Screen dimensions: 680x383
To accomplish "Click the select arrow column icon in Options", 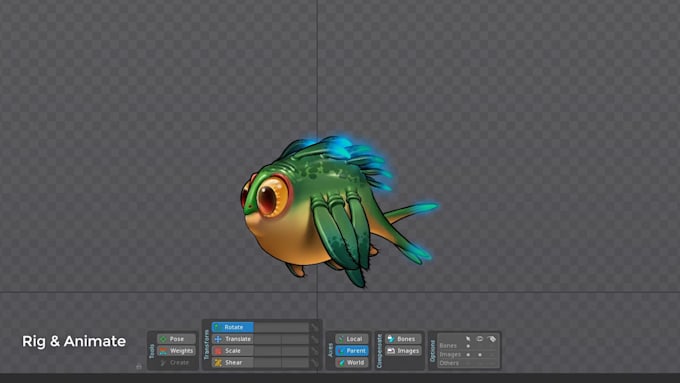I will [468, 338].
